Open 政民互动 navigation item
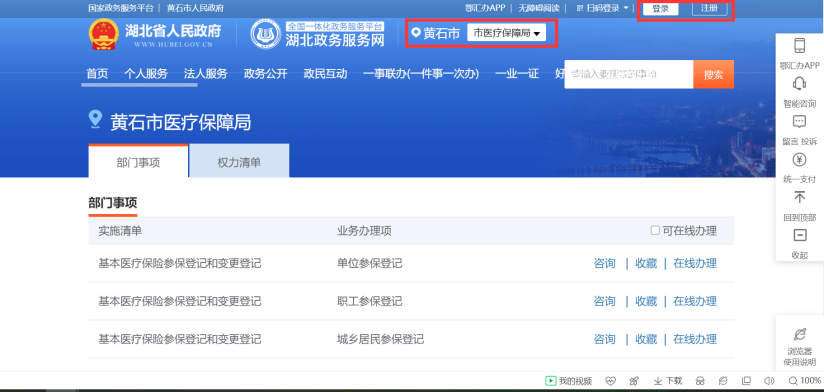The image size is (824, 392). [x=325, y=74]
